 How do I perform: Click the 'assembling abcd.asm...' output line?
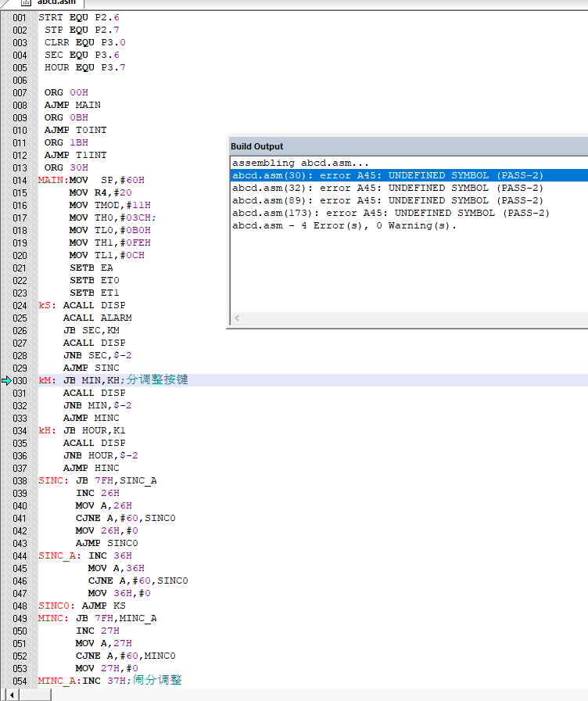tap(300, 163)
